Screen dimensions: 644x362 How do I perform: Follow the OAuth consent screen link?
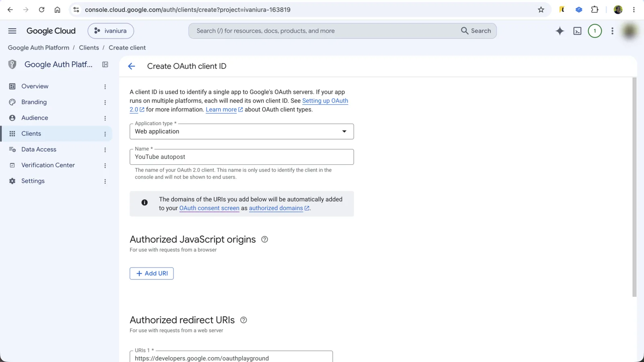tap(209, 208)
